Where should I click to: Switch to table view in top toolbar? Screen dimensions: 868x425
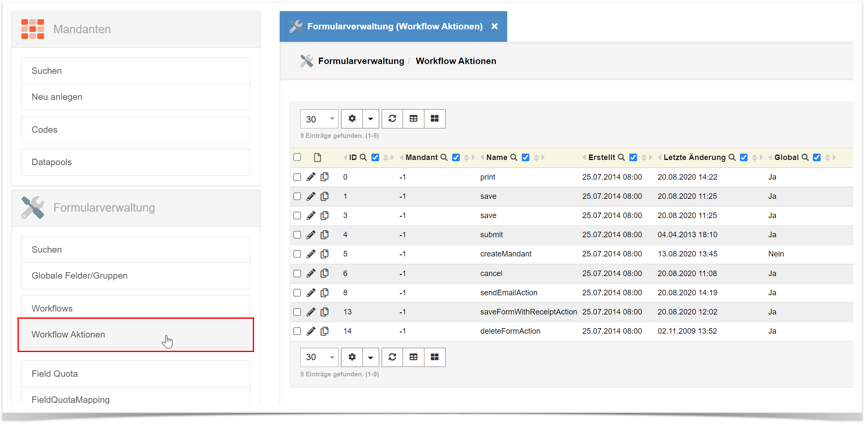pyautogui.click(x=413, y=119)
